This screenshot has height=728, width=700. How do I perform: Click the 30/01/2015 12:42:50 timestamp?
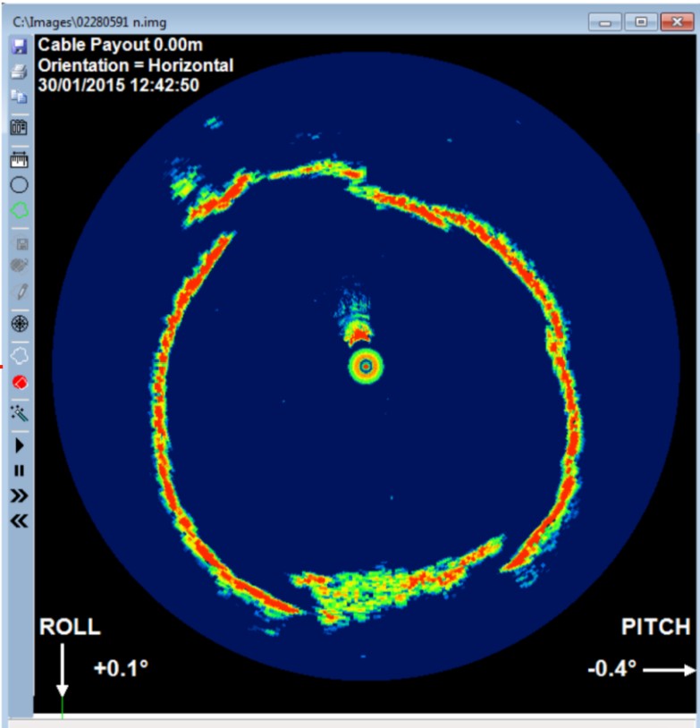(118, 85)
